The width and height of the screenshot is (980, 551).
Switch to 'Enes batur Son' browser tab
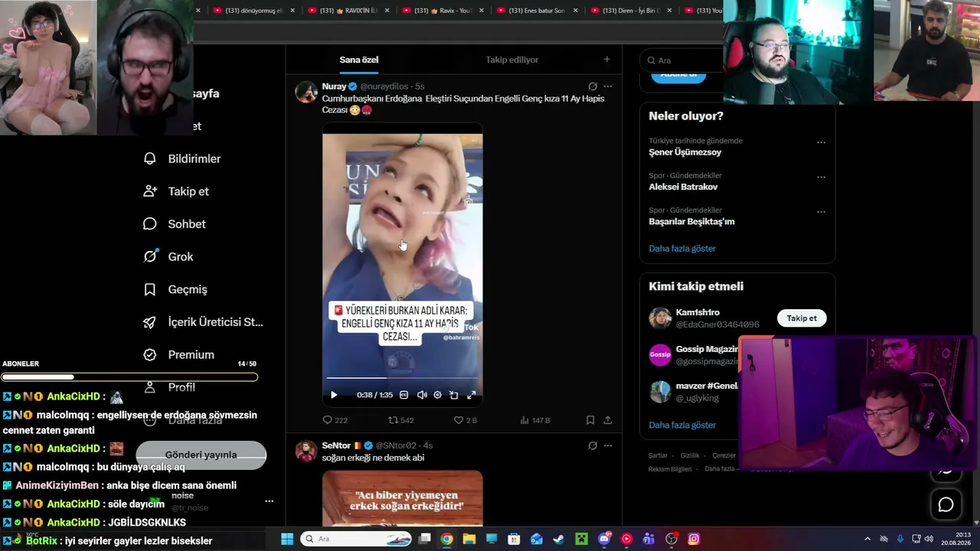click(x=536, y=11)
